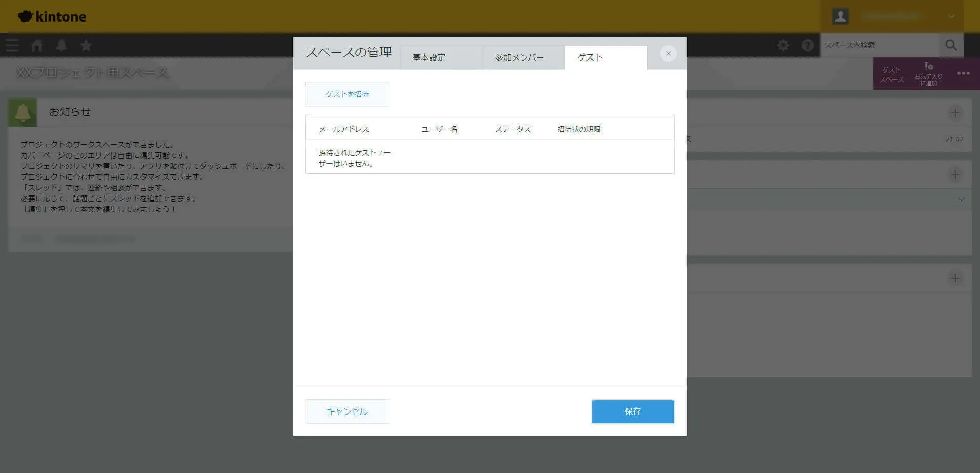Image resolution: width=980 pixels, height=473 pixels.
Task: Click the user avatar icon in the header
Action: [x=840, y=16]
